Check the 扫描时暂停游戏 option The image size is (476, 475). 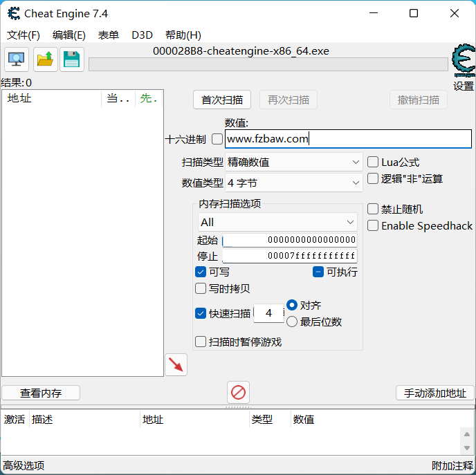[201, 342]
